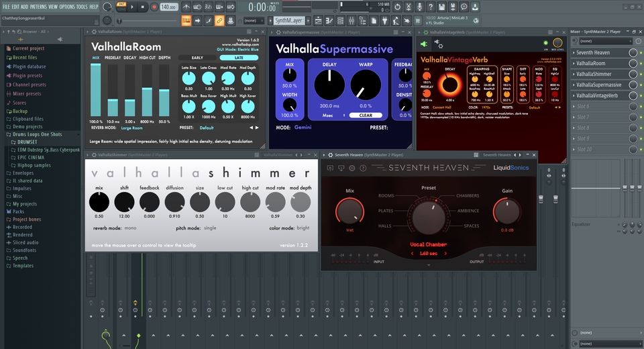Click previous preset arrow in Seventh Heaven
644x349 pixels.
[x=412, y=254]
